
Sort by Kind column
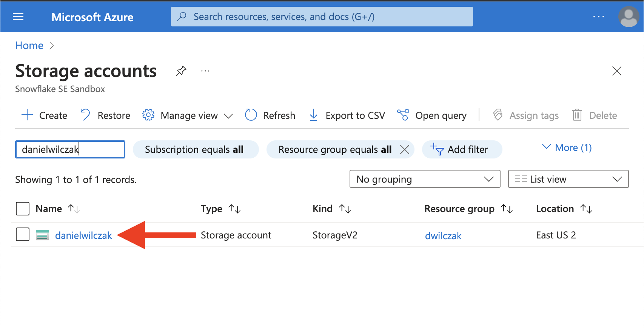(332, 209)
